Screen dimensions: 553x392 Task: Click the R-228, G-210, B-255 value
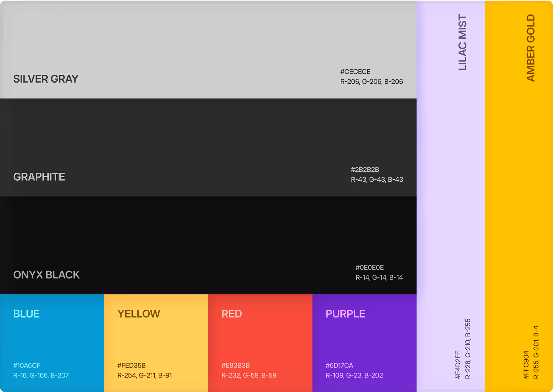(x=468, y=349)
